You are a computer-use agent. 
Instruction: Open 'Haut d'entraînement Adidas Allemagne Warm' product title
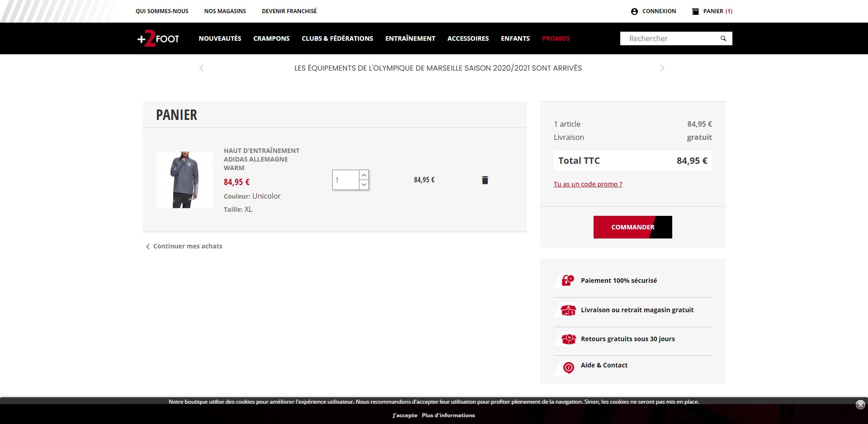click(262, 159)
